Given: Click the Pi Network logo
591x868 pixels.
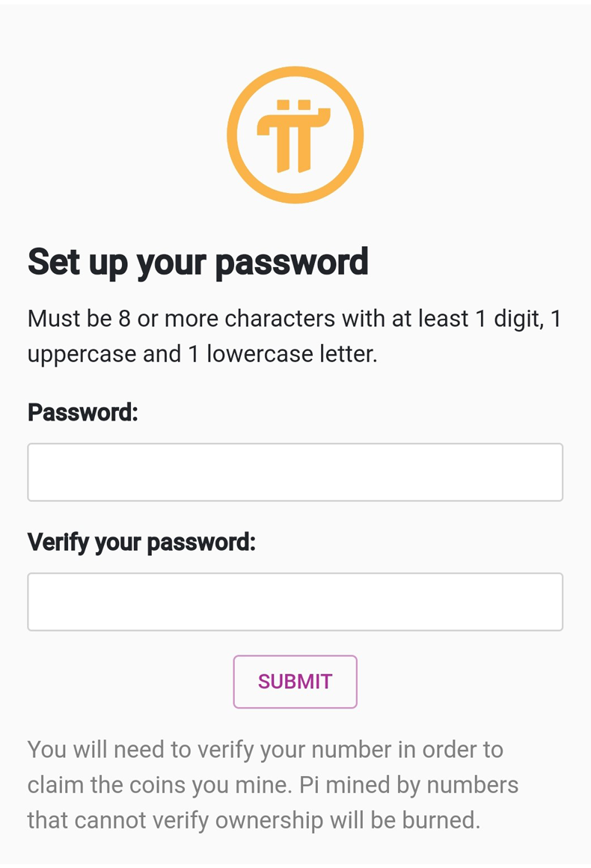Looking at the screenshot, I should (x=295, y=135).
